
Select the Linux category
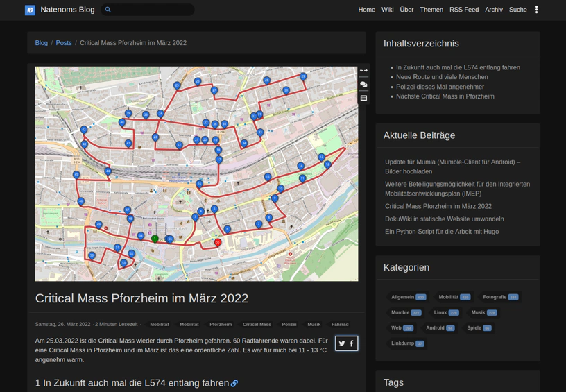coord(445,313)
